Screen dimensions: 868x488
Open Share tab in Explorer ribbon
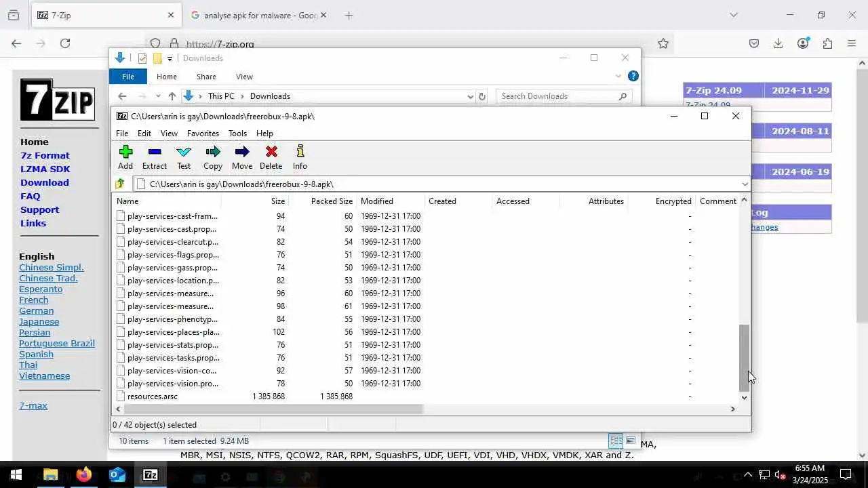click(206, 77)
